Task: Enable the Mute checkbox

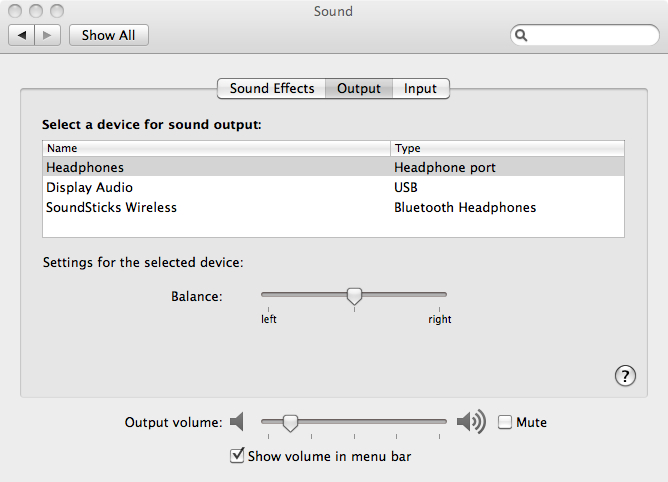Action: [505, 422]
